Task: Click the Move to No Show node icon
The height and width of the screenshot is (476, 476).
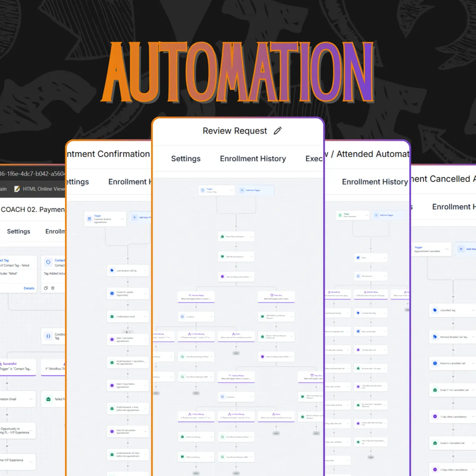Action: pyautogui.click(x=358, y=331)
